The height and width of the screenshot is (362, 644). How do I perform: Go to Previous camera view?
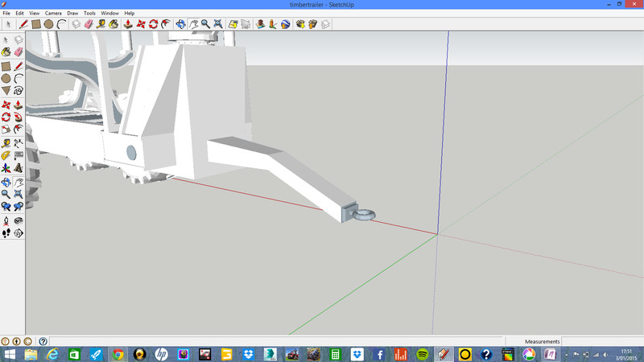click(6, 207)
